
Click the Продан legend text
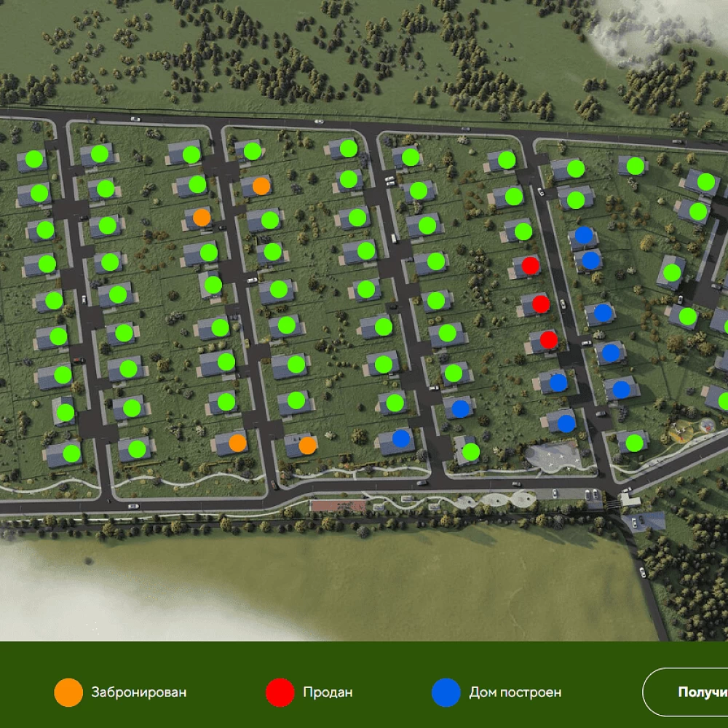coord(328,692)
